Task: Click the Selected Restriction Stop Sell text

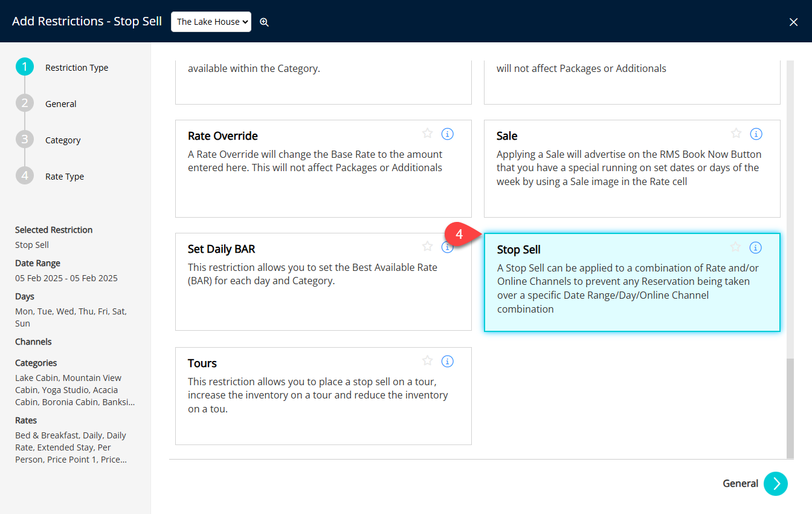Action: click(32, 245)
